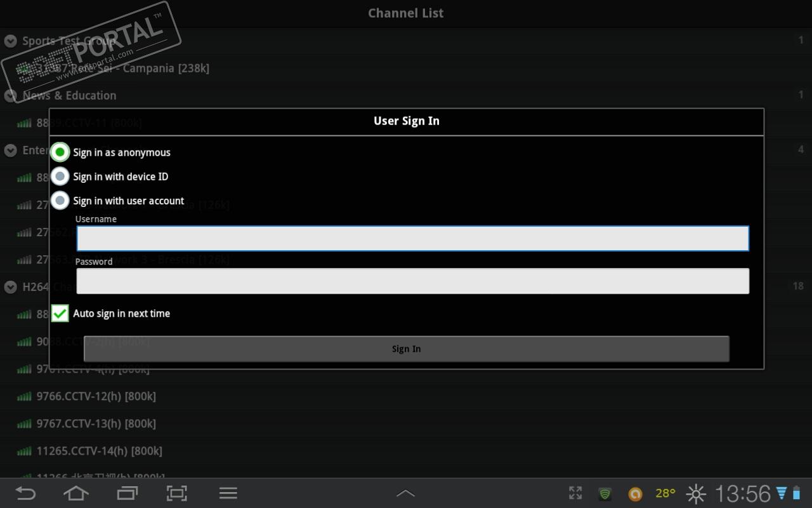Click the Password input field
Screen dimensions: 812x508
click(412, 281)
